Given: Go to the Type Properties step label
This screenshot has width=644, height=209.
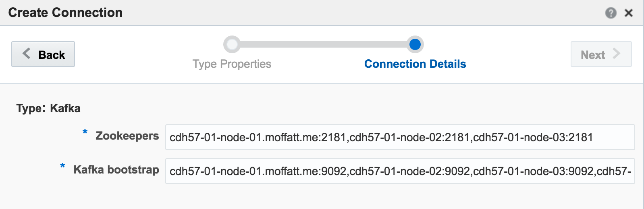Looking at the screenshot, I should click(232, 64).
